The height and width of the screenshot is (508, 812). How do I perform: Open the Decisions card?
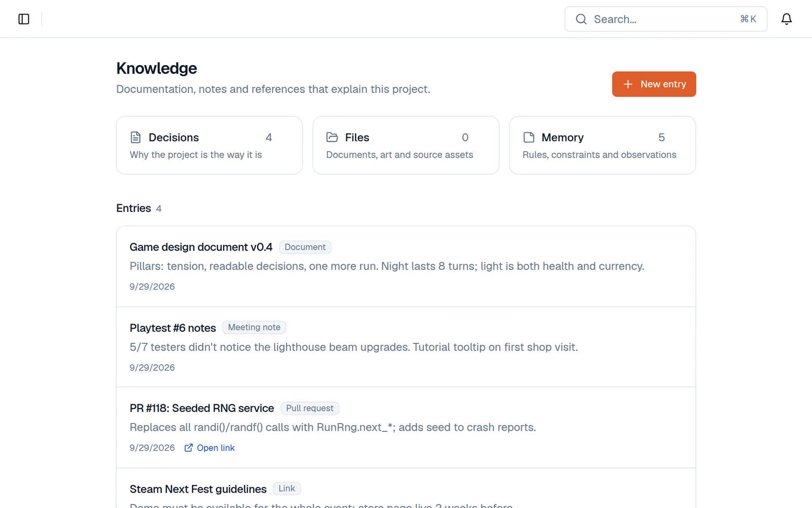click(209, 145)
